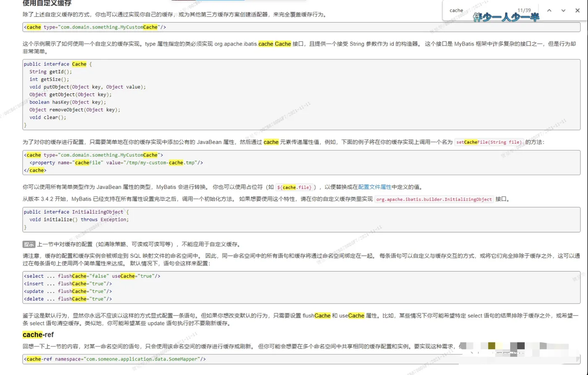
Task: Jump to previous match in find bar
Action: pyautogui.click(x=549, y=10)
